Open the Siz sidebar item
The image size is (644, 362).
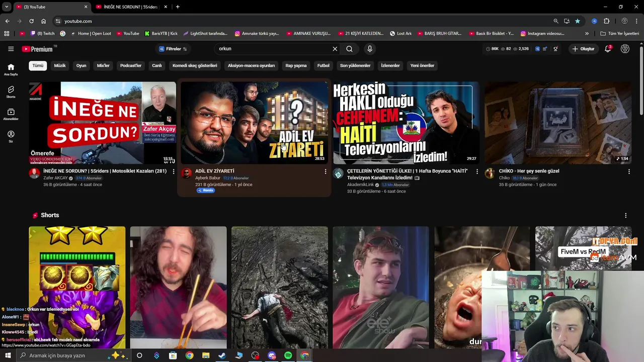click(11, 136)
